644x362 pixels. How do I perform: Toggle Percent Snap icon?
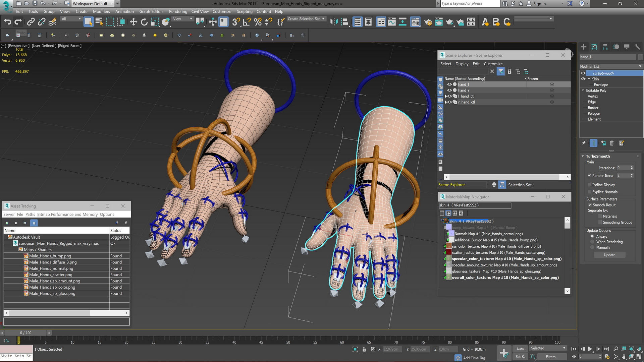coord(258,22)
